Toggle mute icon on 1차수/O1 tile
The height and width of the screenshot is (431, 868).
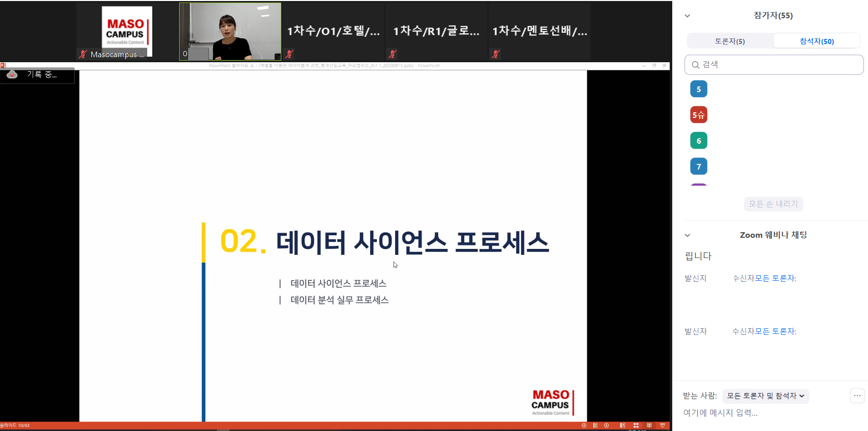click(x=289, y=54)
